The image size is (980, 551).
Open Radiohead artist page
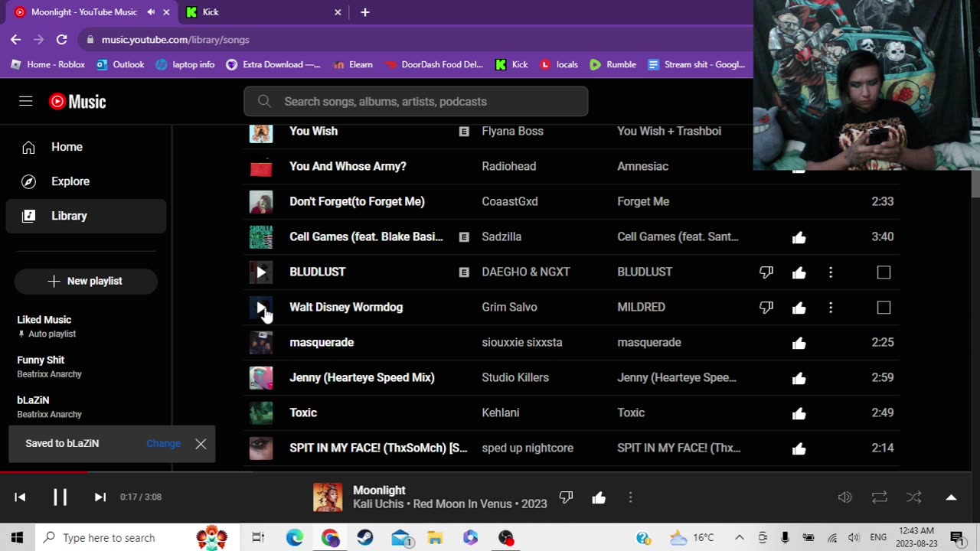(x=508, y=166)
